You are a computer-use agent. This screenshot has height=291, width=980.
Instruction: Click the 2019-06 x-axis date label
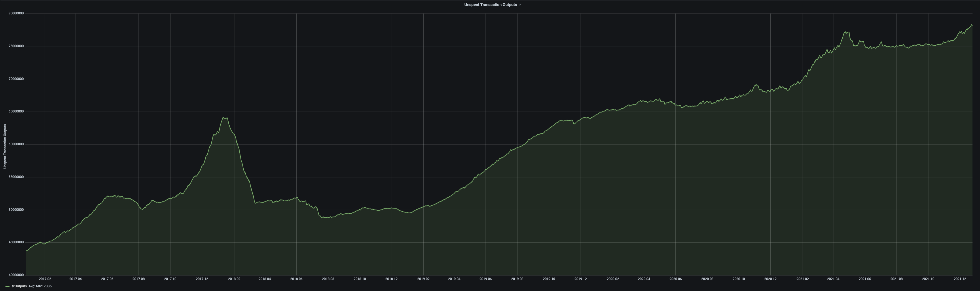(486, 279)
